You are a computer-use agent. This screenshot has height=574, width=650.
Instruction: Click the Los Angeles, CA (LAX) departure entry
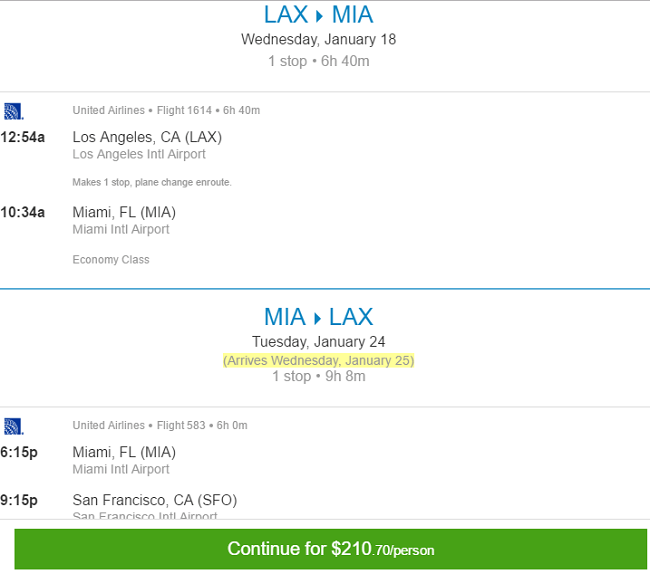point(147,137)
